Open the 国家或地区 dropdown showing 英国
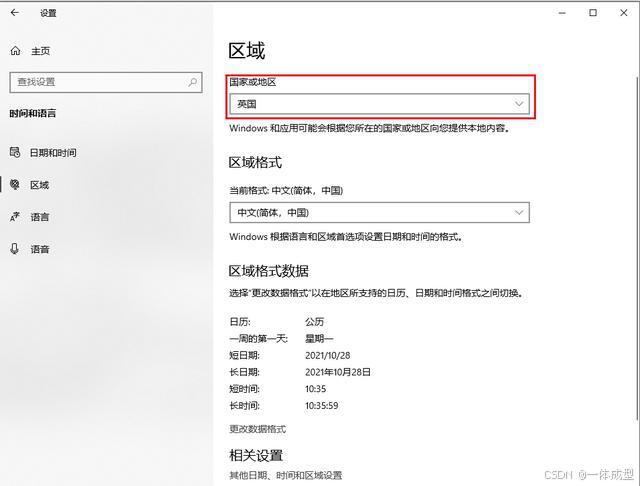This screenshot has width=640, height=486. point(379,104)
